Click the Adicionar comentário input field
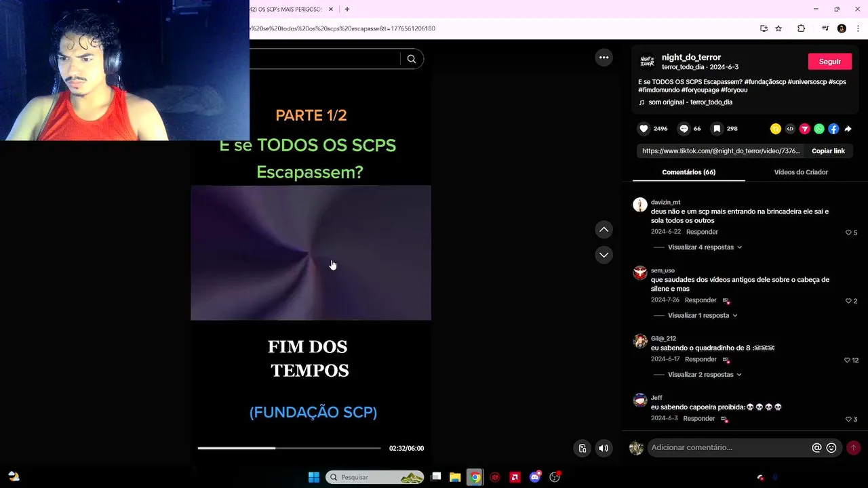The height and width of the screenshot is (488, 868). click(x=728, y=447)
